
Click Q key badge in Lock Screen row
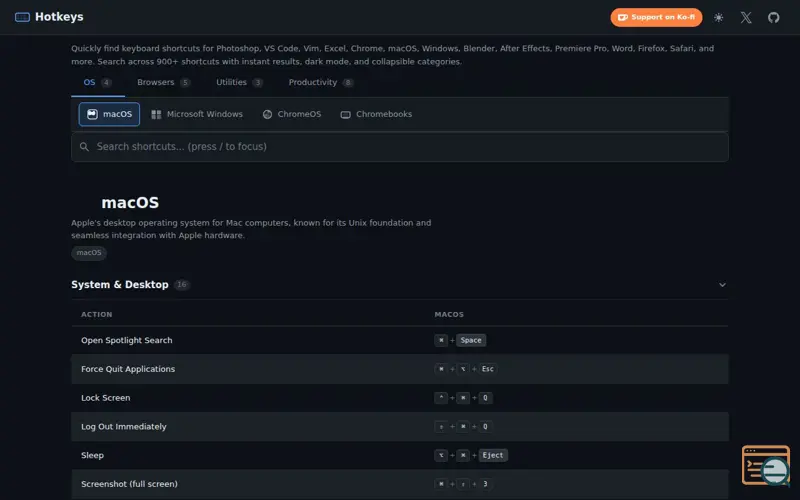(x=485, y=398)
